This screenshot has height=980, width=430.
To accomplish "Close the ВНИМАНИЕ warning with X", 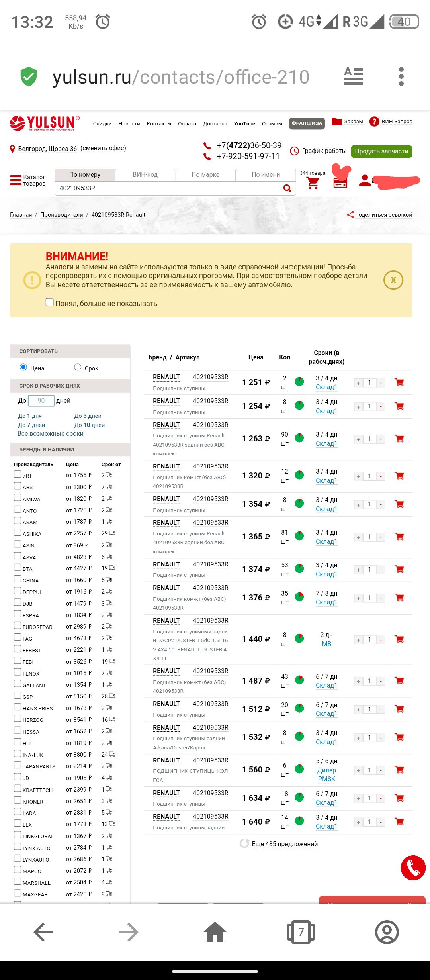I will (x=393, y=280).
